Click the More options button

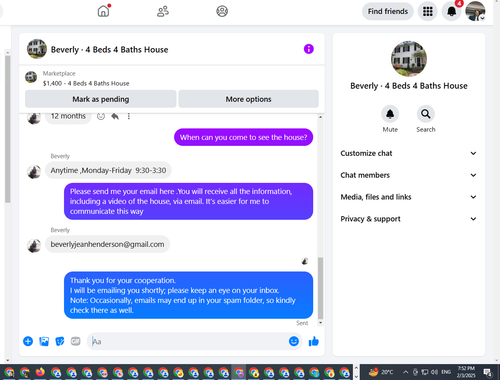(x=248, y=99)
